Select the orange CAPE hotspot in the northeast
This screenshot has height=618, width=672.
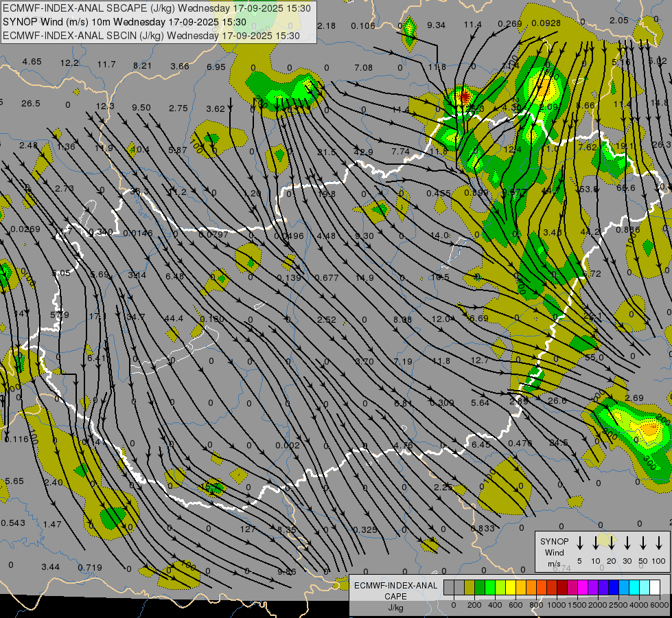click(x=543, y=87)
